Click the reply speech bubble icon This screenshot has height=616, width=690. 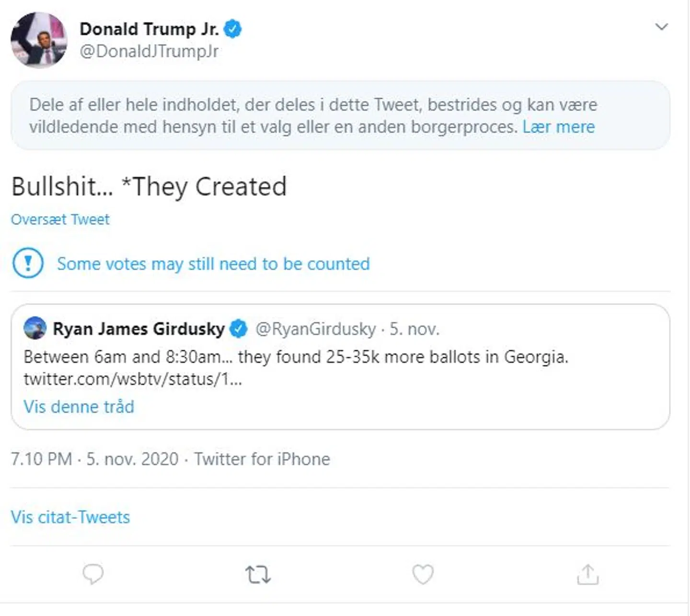click(93, 574)
